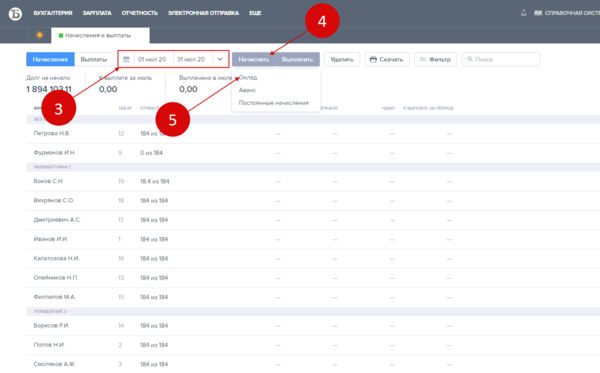This screenshot has width=600, height=373.
Task: Select employee Олейников Н.П. row
Action: click(313, 278)
